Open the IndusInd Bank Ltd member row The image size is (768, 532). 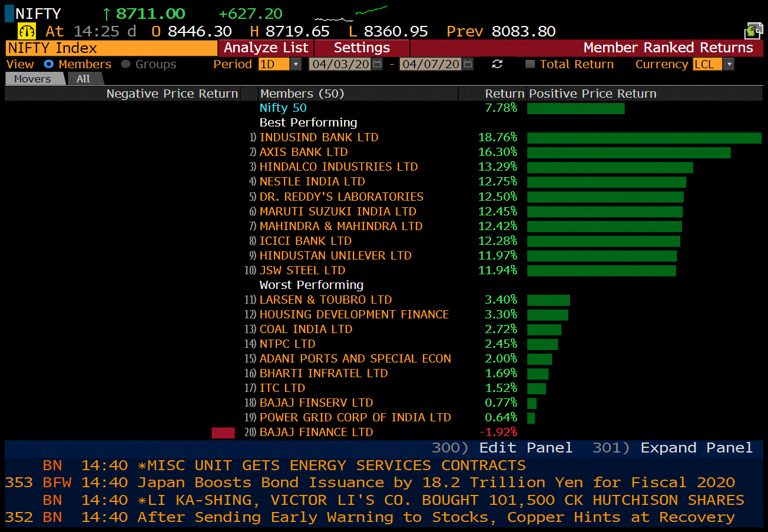[319, 137]
